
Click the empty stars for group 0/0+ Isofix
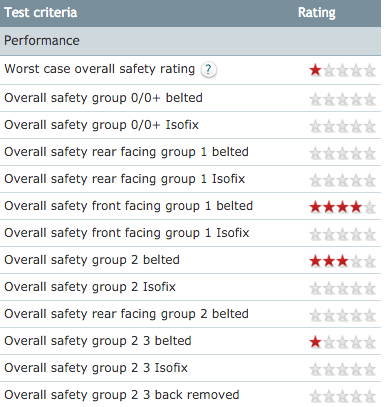[343, 126]
